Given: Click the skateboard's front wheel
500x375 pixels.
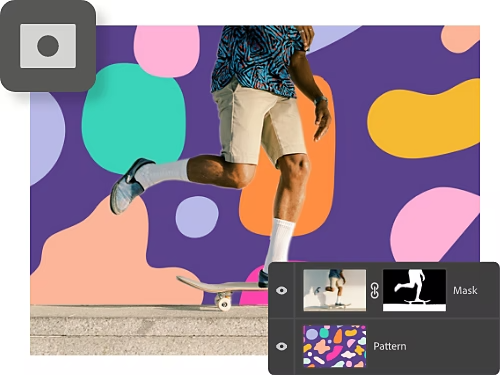Looking at the screenshot, I should tap(224, 304).
